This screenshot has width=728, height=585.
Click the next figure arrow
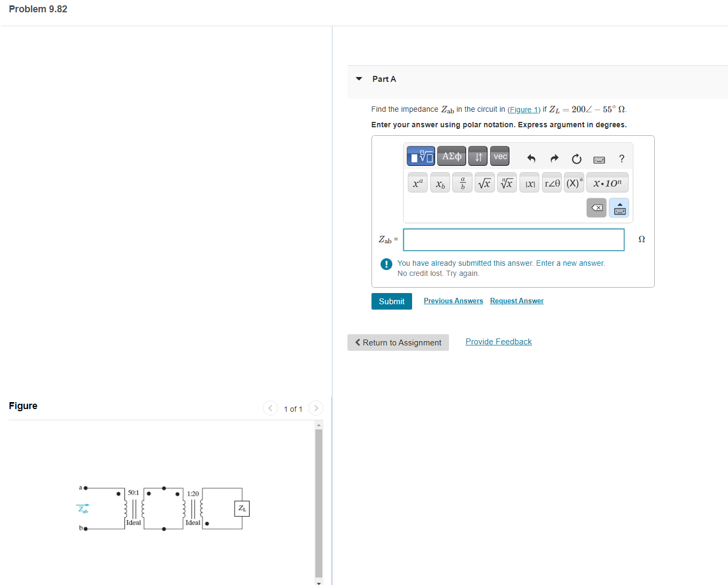[x=316, y=408]
